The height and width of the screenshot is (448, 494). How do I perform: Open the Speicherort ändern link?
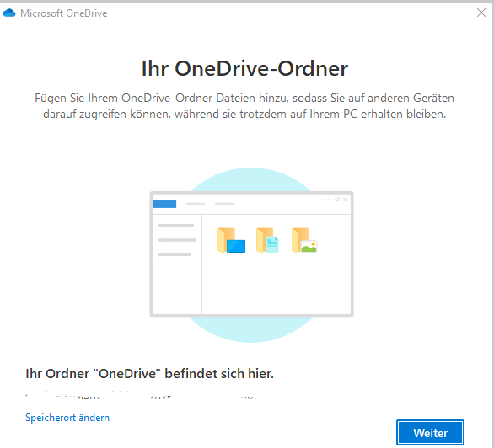[x=67, y=418]
